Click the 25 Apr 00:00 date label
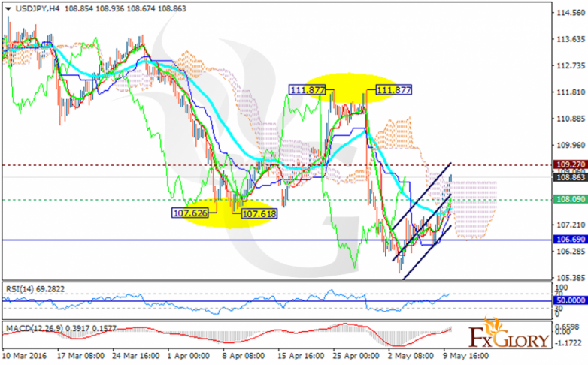Image resolution: width=588 pixels, height=365 pixels. [356, 356]
